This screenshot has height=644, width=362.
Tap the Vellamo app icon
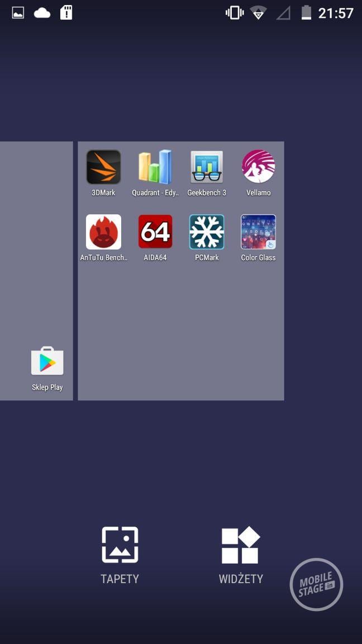[x=258, y=167]
